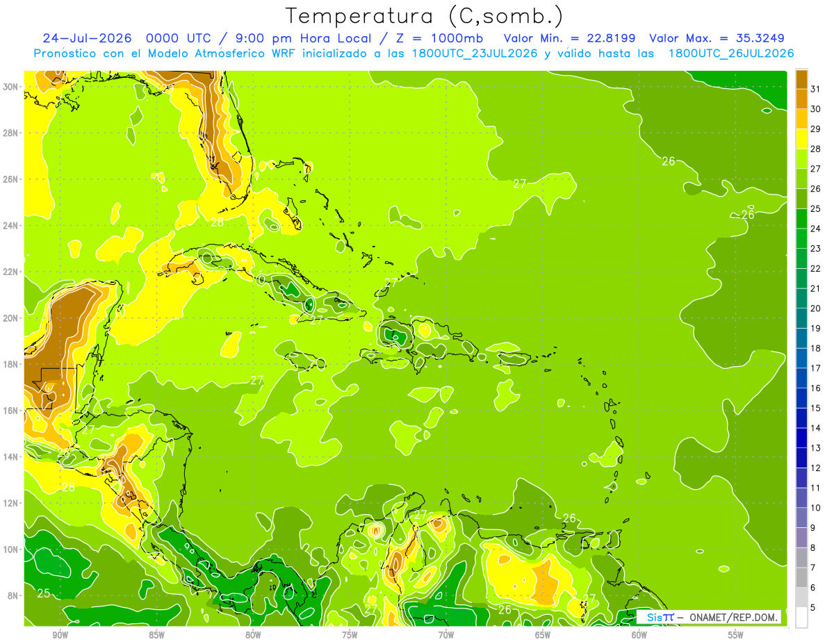This screenshot has height=644, width=834.
Task: Click the 70W longitude axis label
Action: point(446,635)
